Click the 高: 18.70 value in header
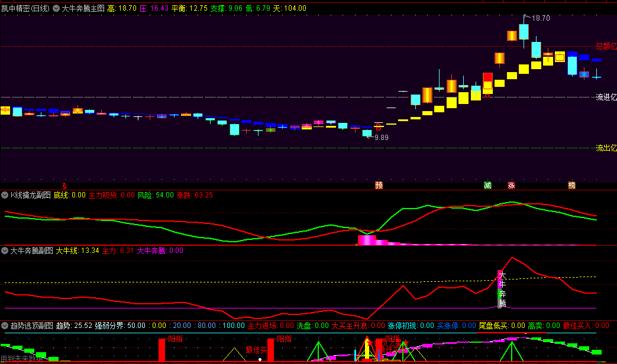This screenshot has width=617, height=364. click(122, 8)
